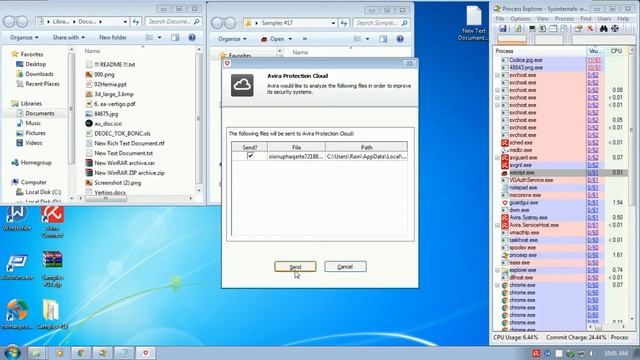Open the Find menu in Process Explorer
This screenshot has height=360, width=640.
coord(586,19)
